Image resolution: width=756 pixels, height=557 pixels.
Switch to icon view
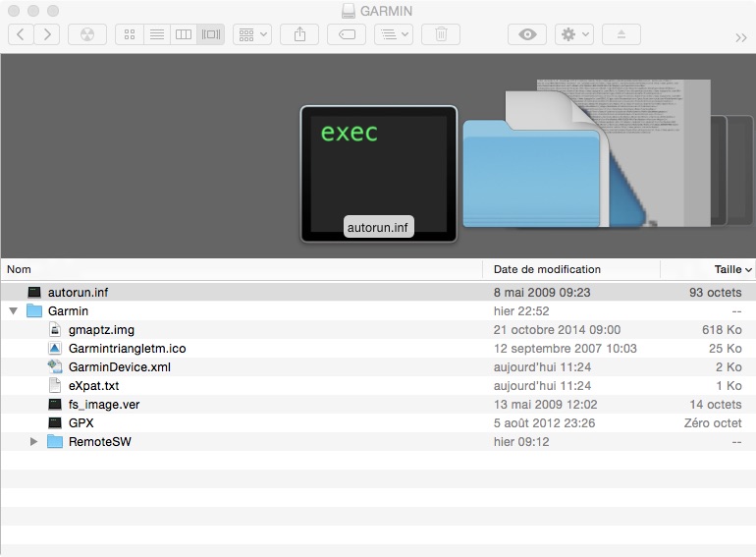130,34
